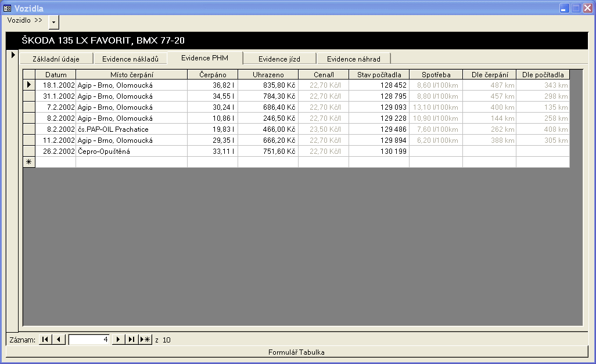Jump to last record navigation button
The image size is (596, 364).
pos(131,340)
